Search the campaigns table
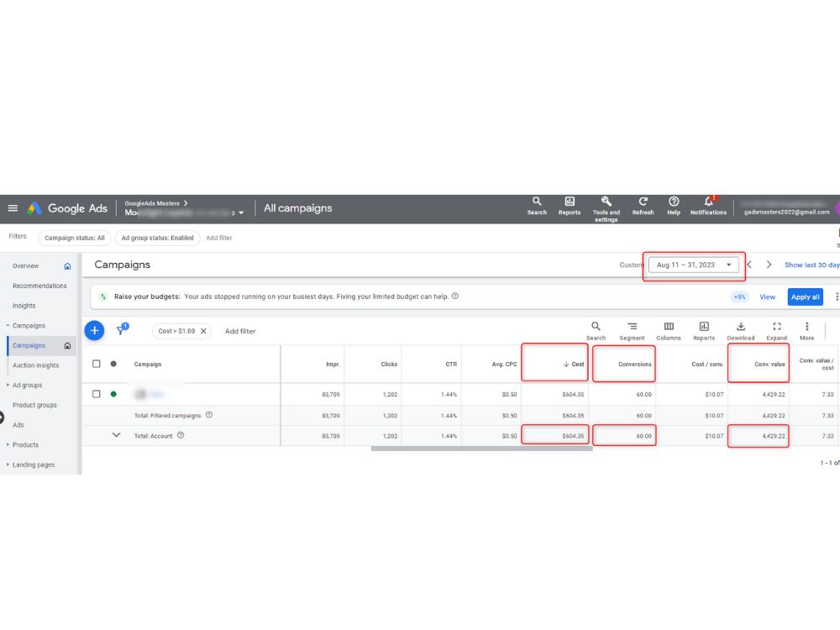 (596, 330)
